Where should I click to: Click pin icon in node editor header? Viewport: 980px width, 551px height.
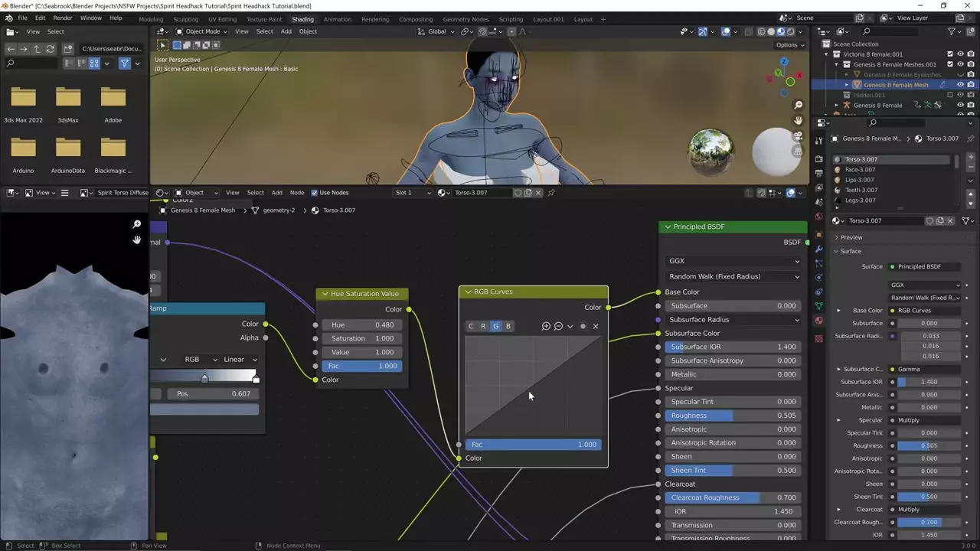(x=551, y=193)
